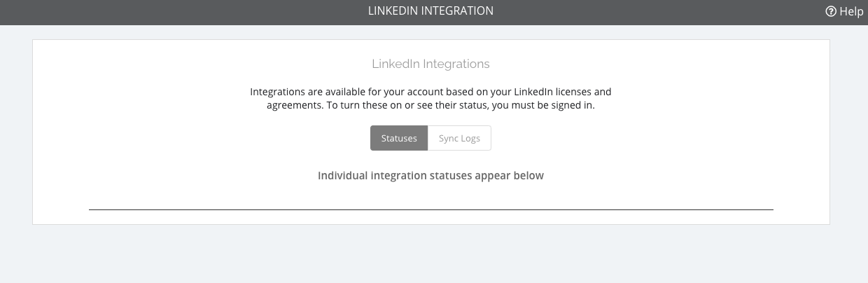Open the Sync Logs tab
Screen dimensions: 868x283
pos(459,138)
